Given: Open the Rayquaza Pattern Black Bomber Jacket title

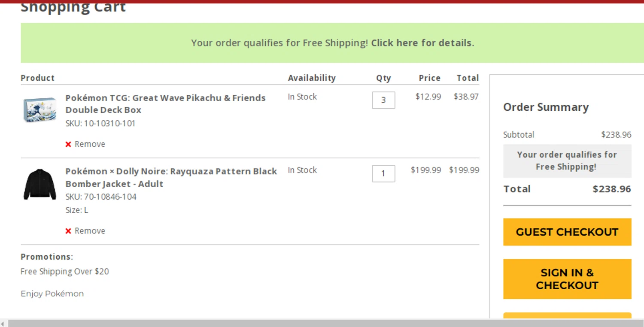Looking at the screenshot, I should (x=171, y=177).
